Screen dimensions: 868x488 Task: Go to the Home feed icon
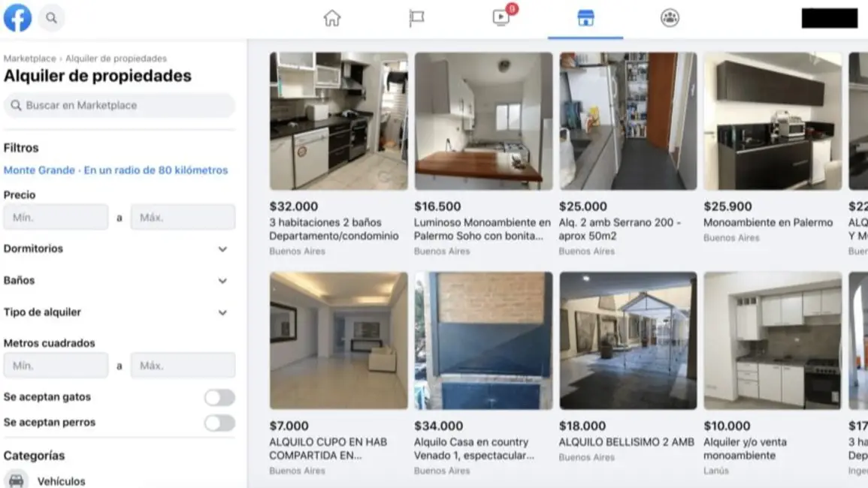(x=332, y=18)
